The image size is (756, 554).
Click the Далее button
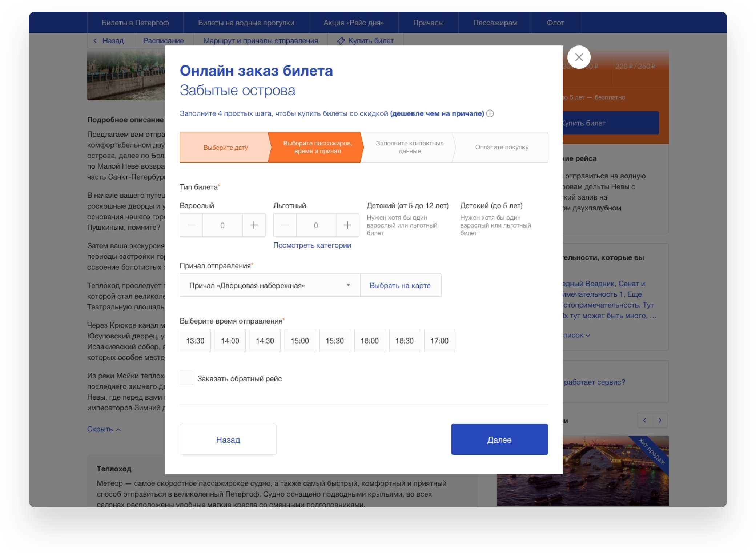499,439
